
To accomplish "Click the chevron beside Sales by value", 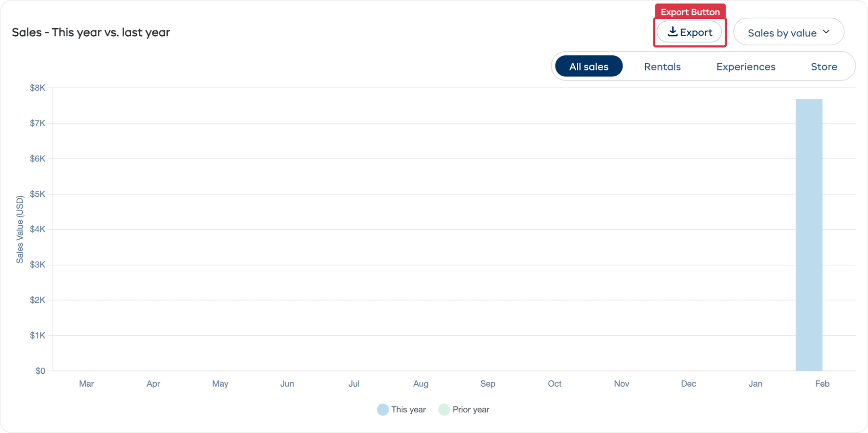I will [x=826, y=32].
